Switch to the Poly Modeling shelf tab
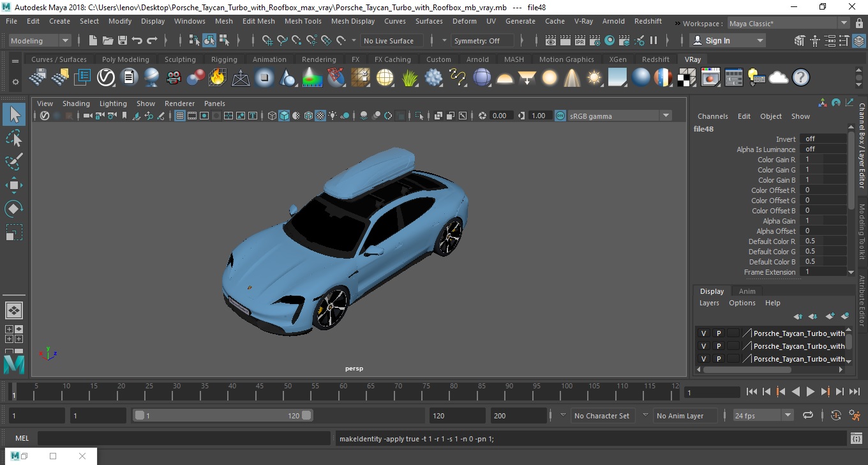 (125, 59)
